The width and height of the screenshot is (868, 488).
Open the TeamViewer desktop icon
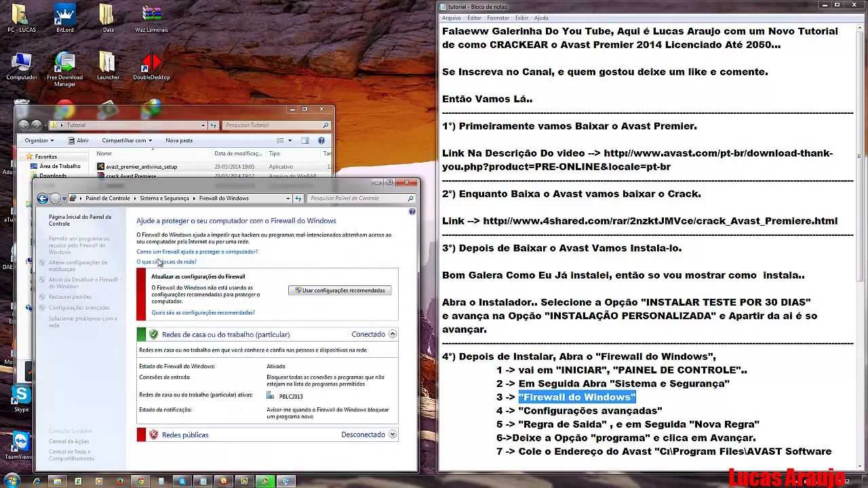(x=20, y=446)
